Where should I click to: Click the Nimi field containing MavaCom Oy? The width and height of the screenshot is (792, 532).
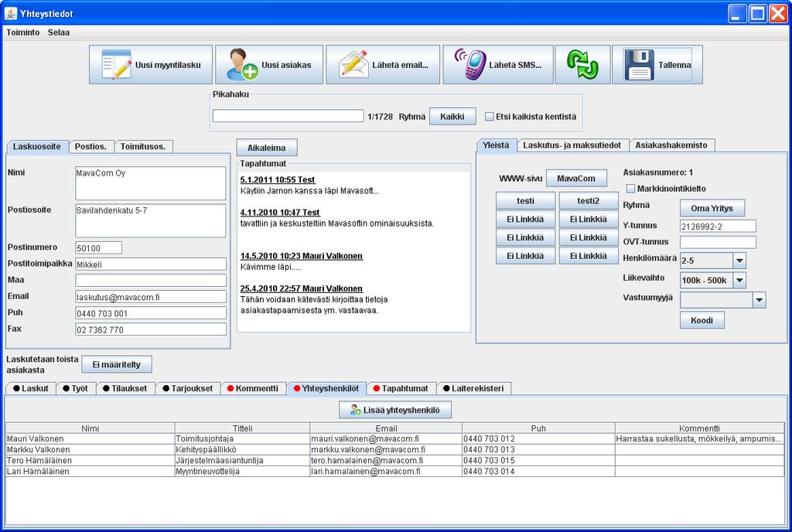point(151,183)
